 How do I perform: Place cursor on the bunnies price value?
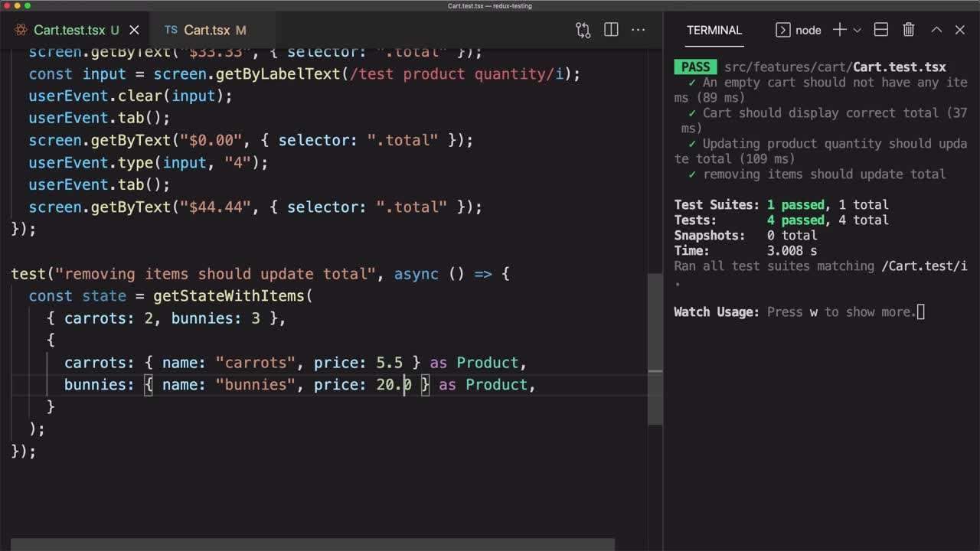394,385
